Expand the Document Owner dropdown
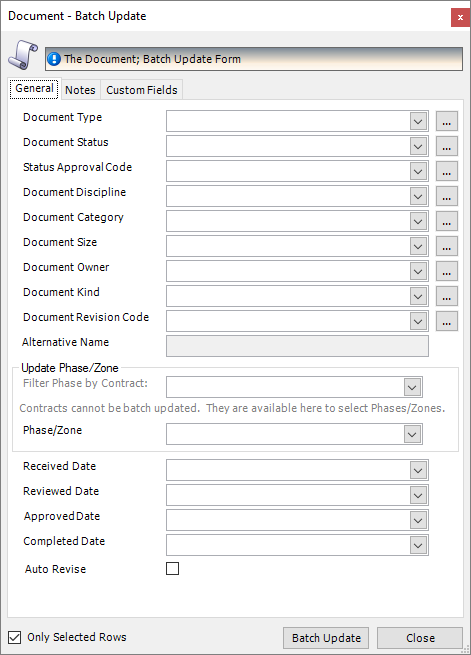Image resolution: width=471 pixels, height=655 pixels. click(x=418, y=272)
